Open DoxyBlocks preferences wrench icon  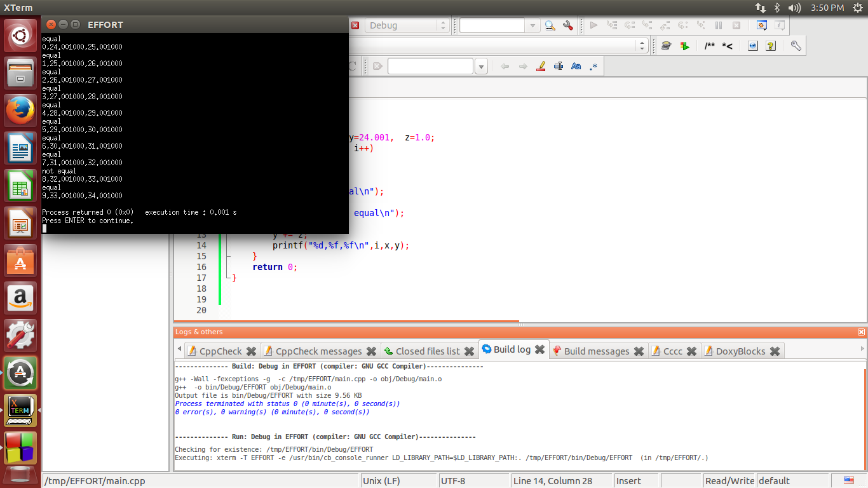pyautogui.click(x=796, y=46)
